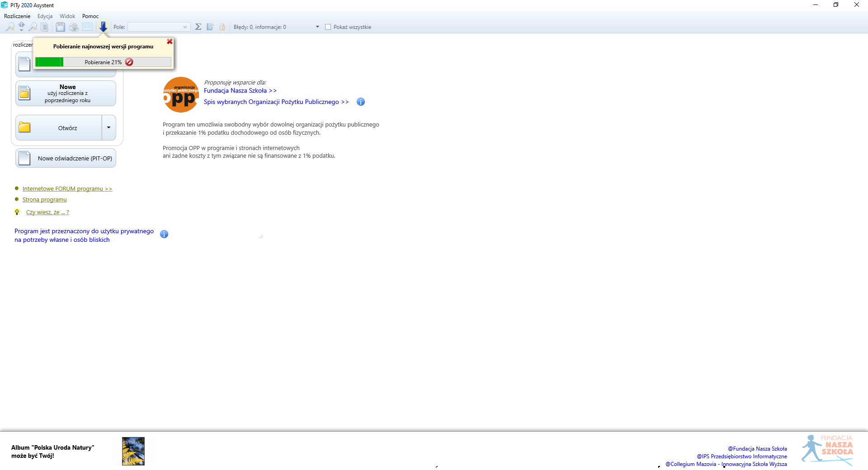Click info icon beside private use notice

(x=164, y=234)
